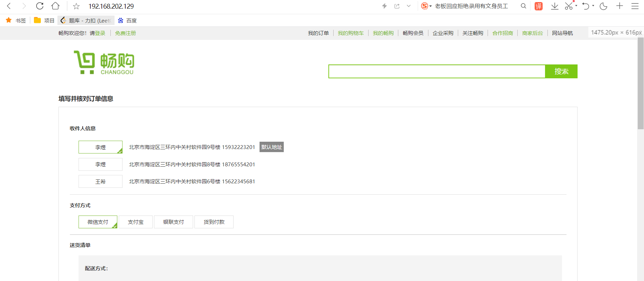Open 我的畅购 menu item
Viewport: 644px width, 281px height.
pos(383,33)
